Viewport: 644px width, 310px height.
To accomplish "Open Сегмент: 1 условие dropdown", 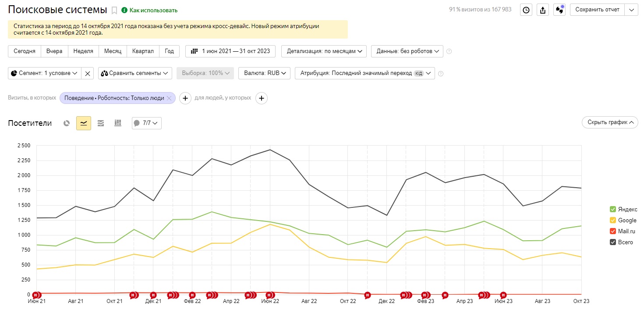I will [45, 73].
